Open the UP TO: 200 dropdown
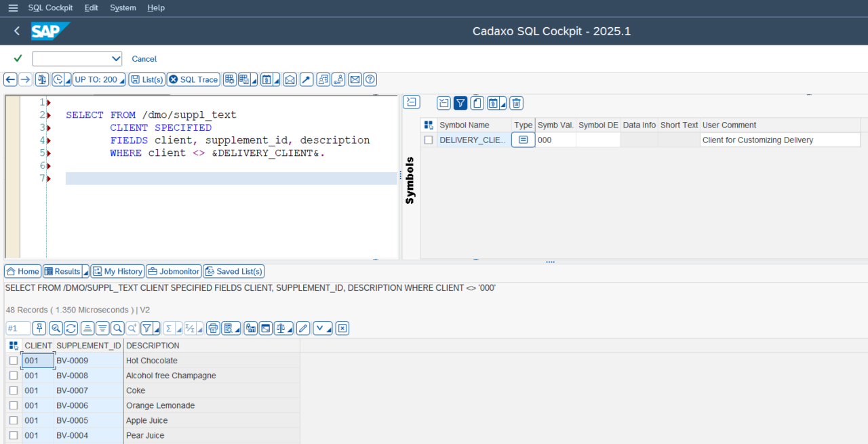The image size is (868, 444). 99,79
